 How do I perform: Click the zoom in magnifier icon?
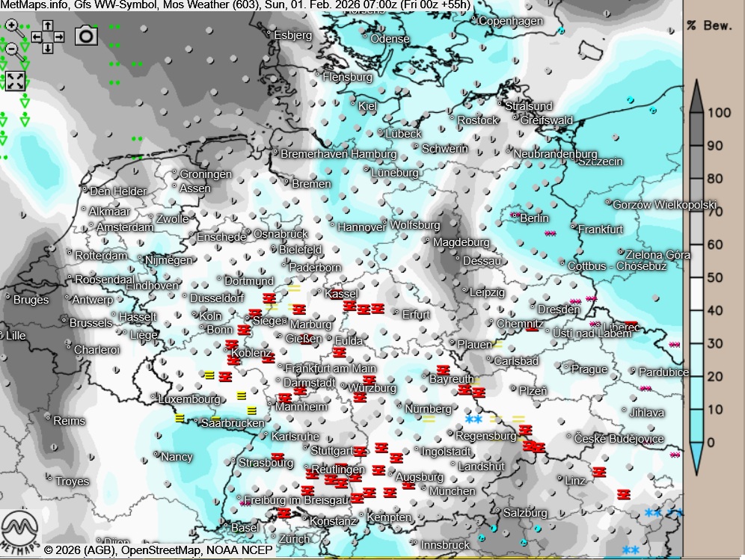click(13, 27)
